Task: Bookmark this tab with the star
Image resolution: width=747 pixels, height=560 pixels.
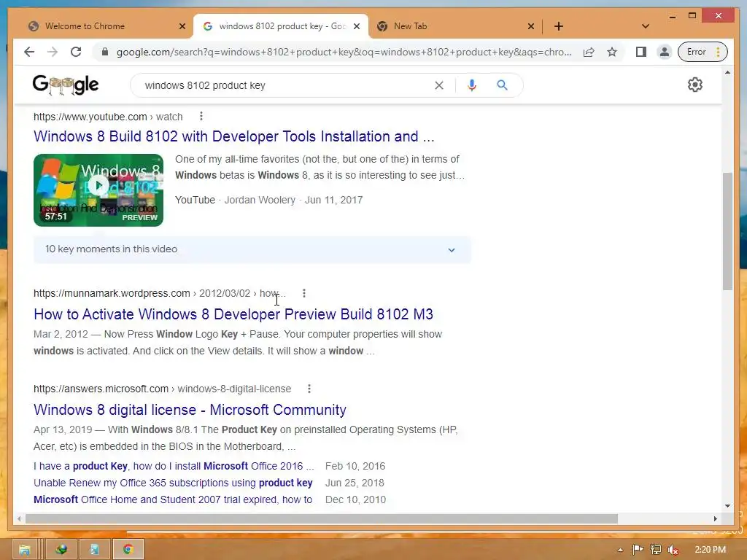Action: pyautogui.click(x=612, y=52)
